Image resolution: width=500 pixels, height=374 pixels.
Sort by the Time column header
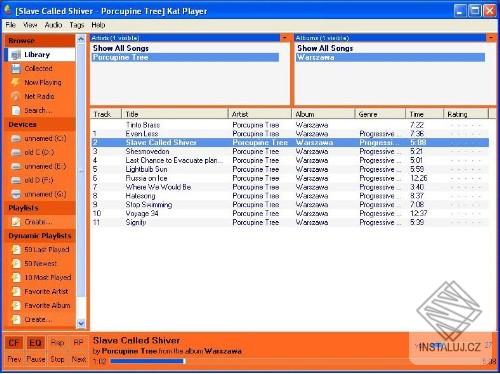point(425,114)
